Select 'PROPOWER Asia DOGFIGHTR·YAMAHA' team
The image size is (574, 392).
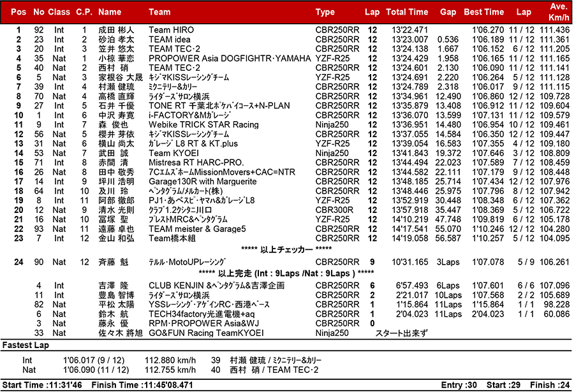[x=230, y=59]
